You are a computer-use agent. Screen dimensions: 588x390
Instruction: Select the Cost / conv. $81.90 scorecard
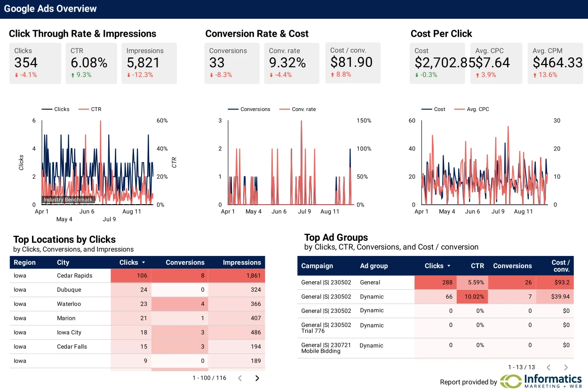353,63
